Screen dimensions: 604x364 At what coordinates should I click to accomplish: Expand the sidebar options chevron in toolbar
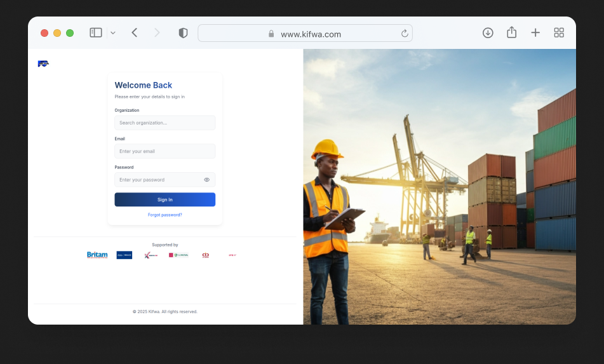pyautogui.click(x=113, y=32)
